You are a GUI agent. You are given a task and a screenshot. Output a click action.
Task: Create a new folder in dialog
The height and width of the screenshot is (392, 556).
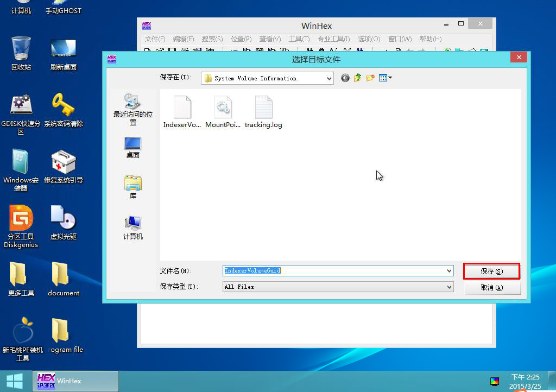click(x=370, y=78)
